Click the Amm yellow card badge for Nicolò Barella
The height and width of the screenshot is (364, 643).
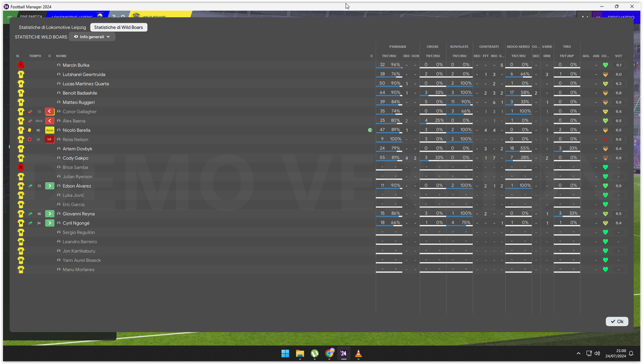pyautogui.click(x=50, y=130)
